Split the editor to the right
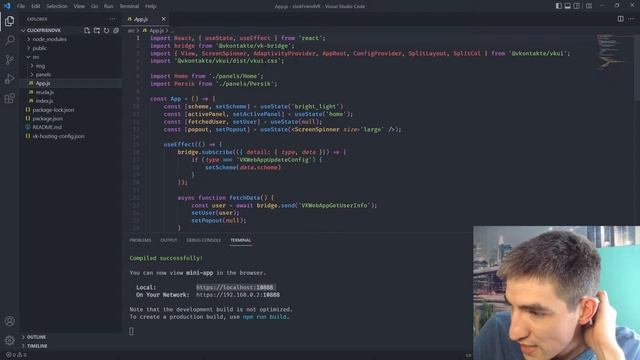 (x=620, y=19)
